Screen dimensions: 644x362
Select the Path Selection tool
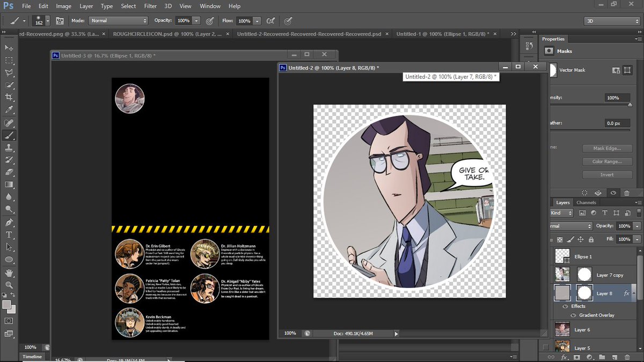pyautogui.click(x=9, y=247)
